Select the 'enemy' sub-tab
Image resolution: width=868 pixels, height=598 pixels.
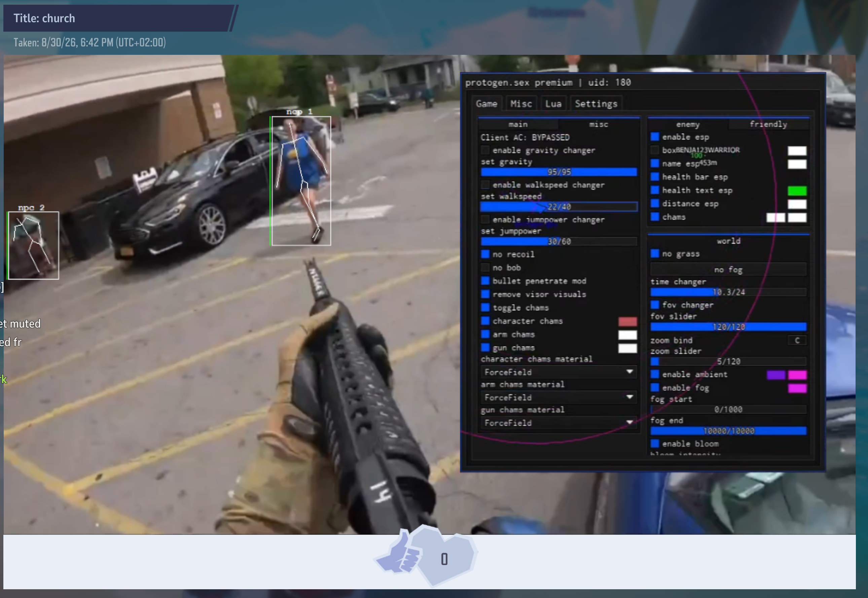[x=688, y=124]
